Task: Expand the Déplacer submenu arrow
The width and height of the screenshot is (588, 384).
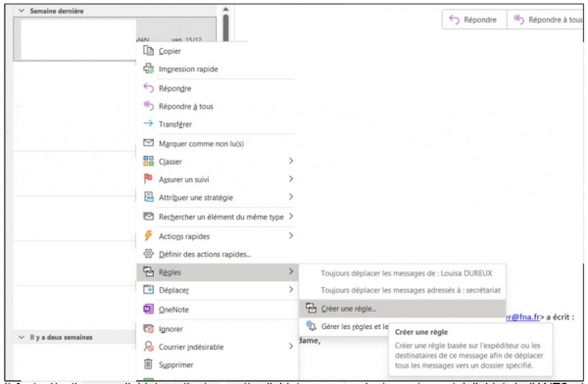Action: click(291, 290)
